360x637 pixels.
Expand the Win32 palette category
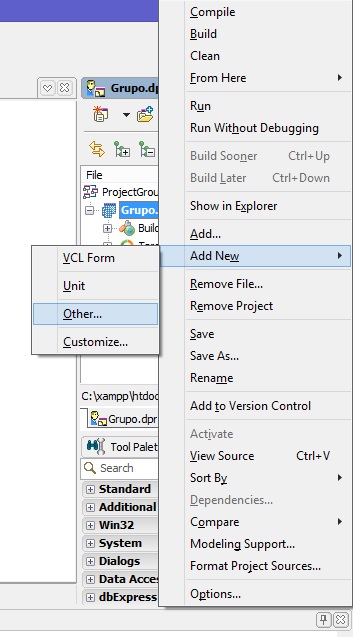click(90, 525)
